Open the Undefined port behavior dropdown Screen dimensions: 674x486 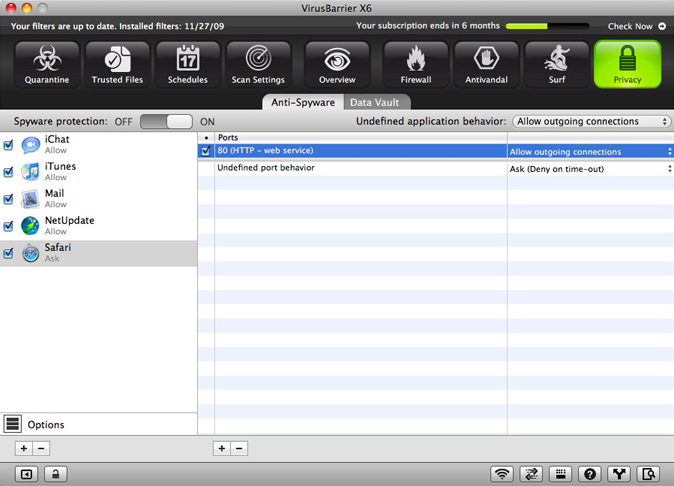coord(589,168)
